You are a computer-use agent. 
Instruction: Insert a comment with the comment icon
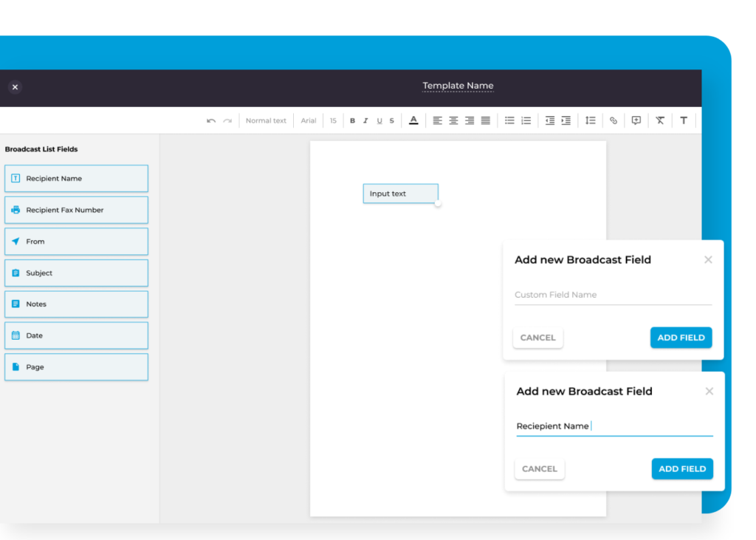click(636, 120)
